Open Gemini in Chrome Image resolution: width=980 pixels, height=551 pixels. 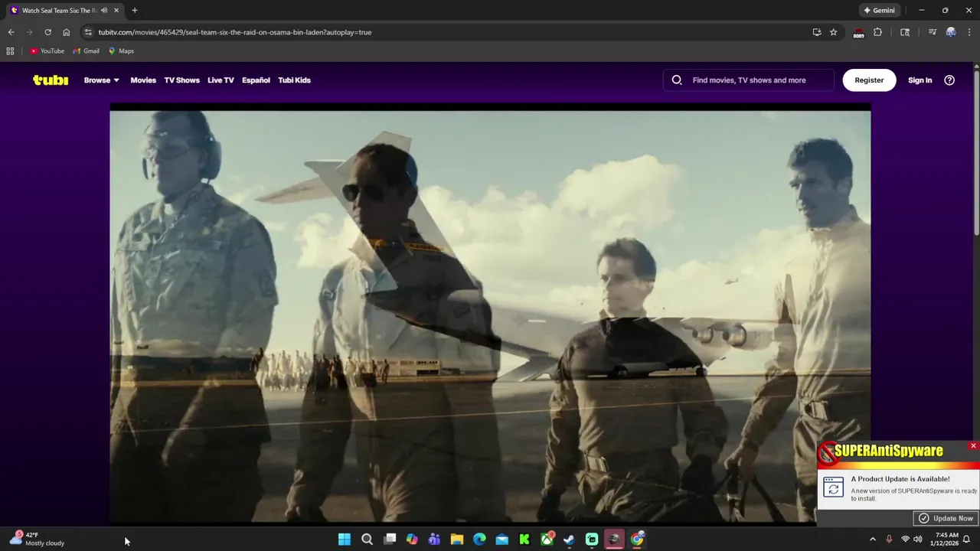(879, 11)
